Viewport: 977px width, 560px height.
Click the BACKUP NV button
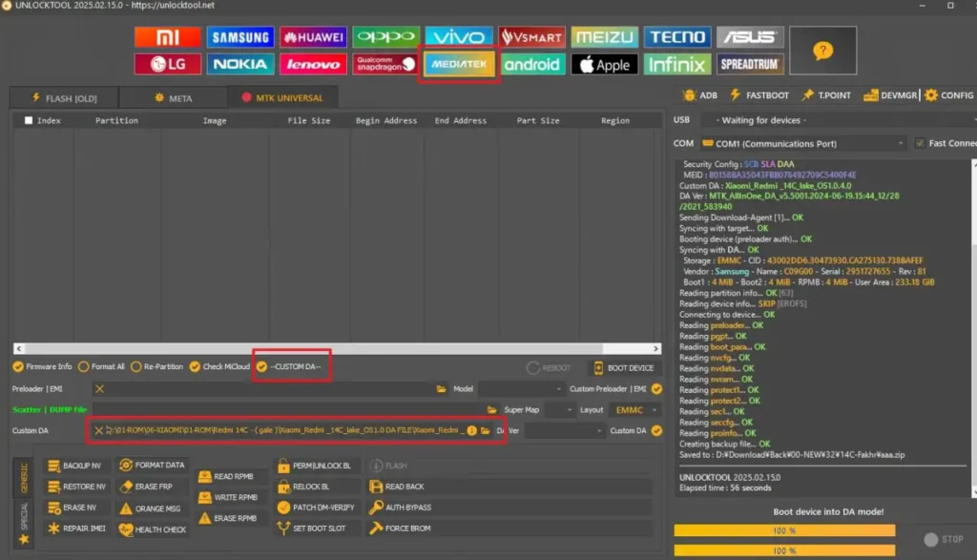point(74,466)
